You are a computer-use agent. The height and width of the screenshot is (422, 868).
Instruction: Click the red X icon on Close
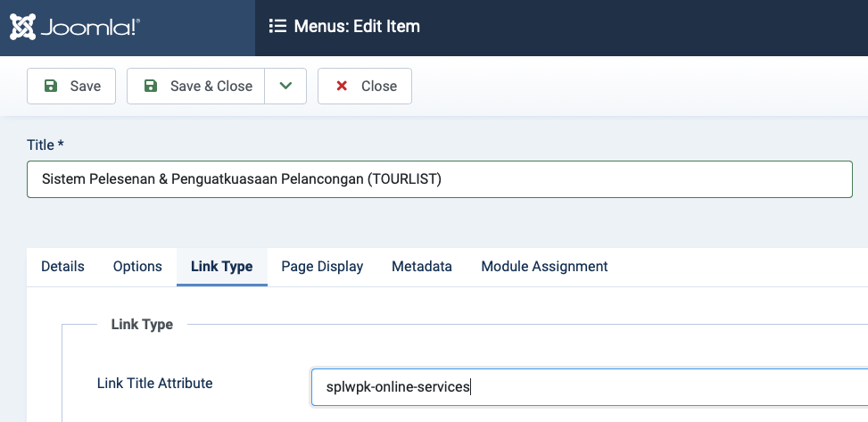(342, 87)
